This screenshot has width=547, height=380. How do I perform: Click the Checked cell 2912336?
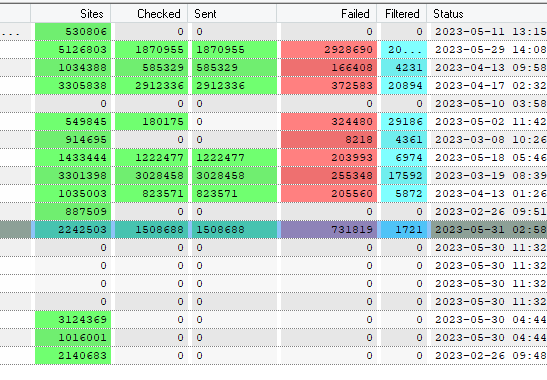(x=151, y=85)
